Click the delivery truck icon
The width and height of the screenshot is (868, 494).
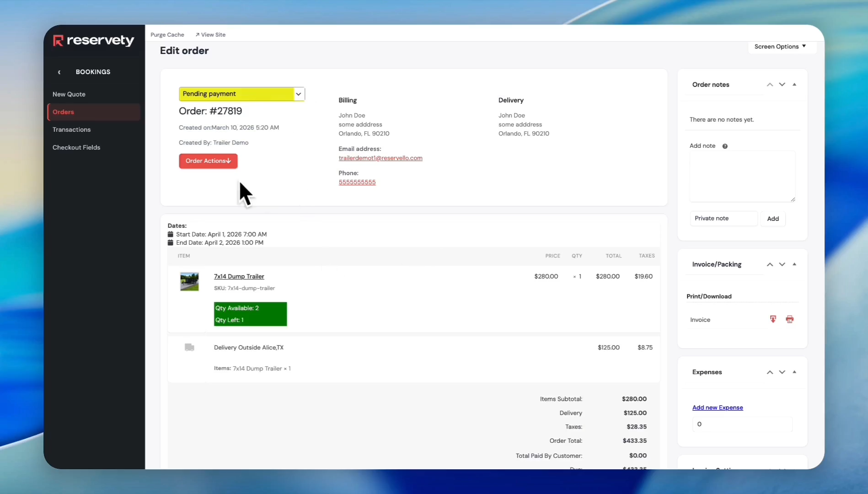click(x=189, y=348)
